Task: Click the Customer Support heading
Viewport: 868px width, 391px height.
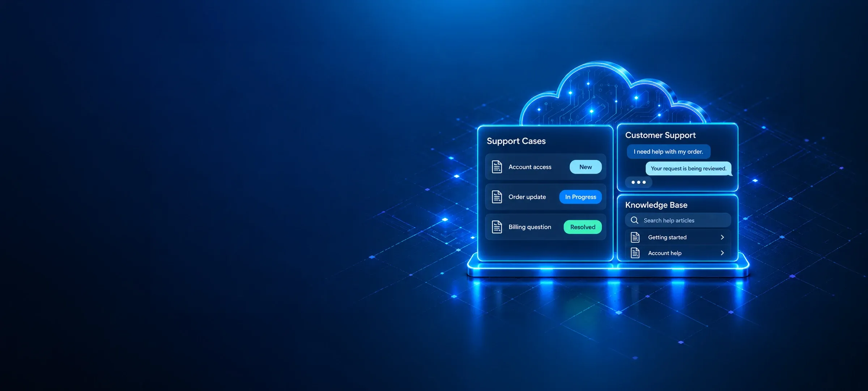Action: [660, 135]
